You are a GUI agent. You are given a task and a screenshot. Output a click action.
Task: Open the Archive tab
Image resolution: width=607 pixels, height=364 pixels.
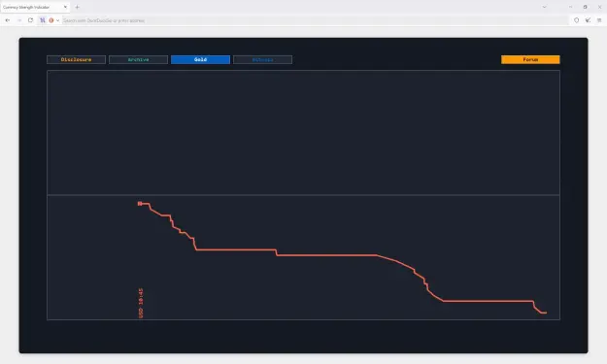pos(138,59)
